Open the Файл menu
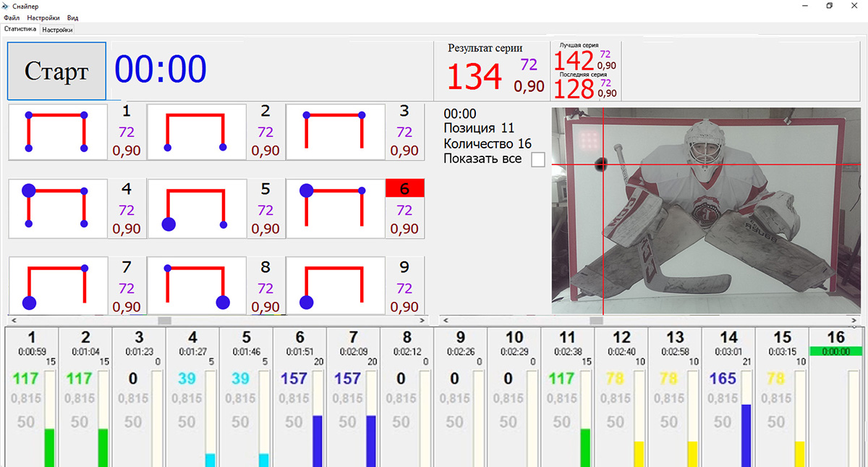Screen dimensions: 868x467 pyautogui.click(x=12, y=17)
